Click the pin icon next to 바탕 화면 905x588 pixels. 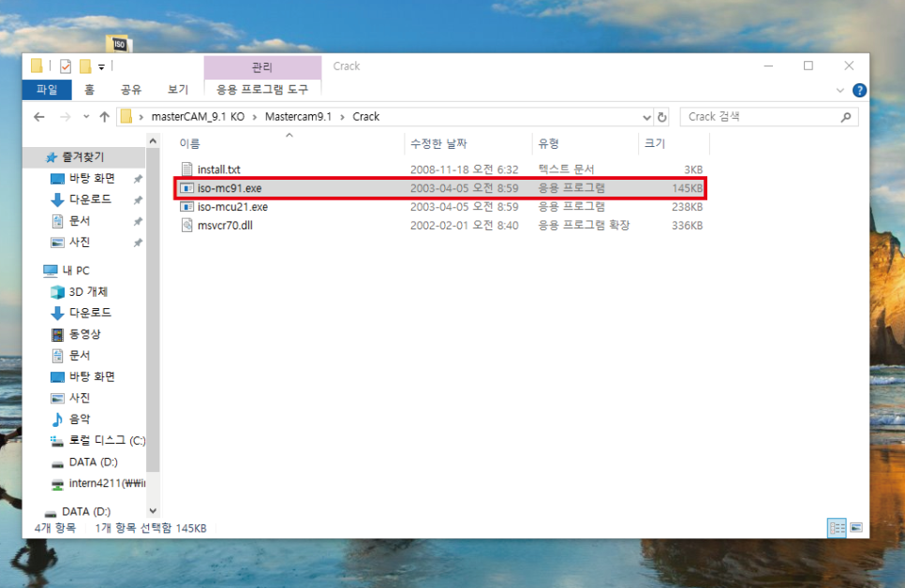(138, 179)
